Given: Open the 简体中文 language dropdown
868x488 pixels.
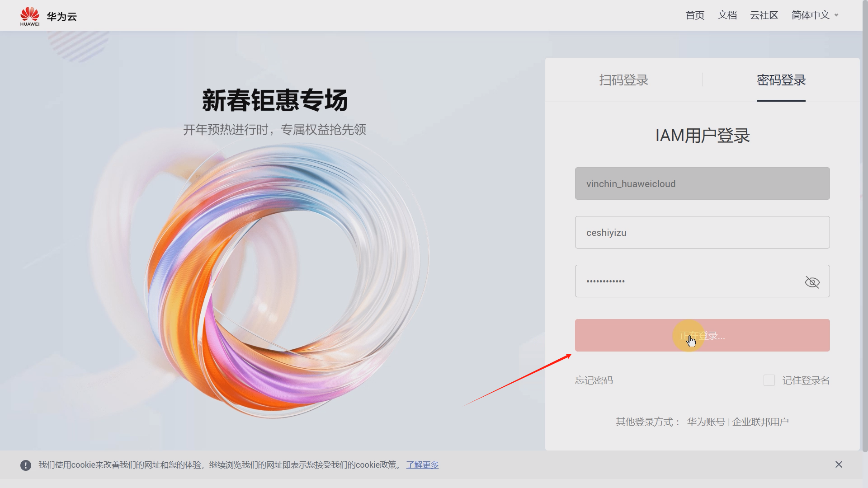Looking at the screenshot, I should (810, 15).
